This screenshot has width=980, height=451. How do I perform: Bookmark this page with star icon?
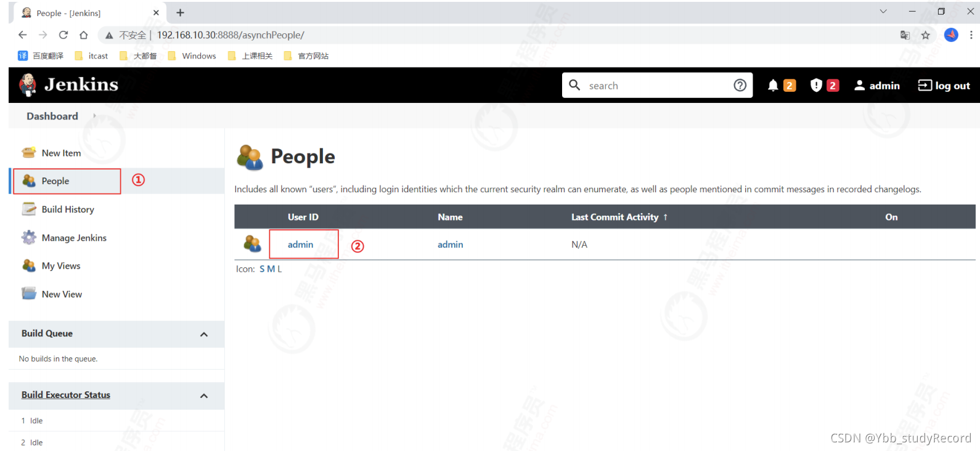925,35
